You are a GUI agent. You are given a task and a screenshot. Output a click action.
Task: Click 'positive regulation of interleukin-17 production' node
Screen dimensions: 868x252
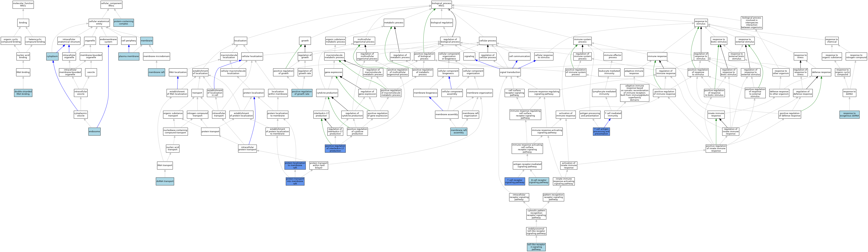point(335,148)
